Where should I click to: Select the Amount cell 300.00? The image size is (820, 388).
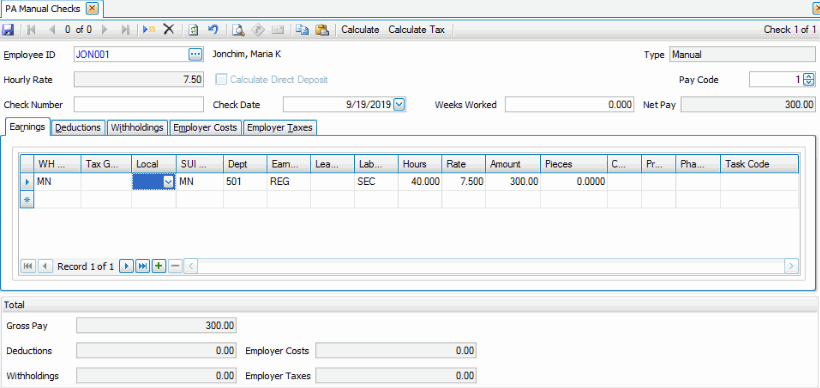coord(513,182)
